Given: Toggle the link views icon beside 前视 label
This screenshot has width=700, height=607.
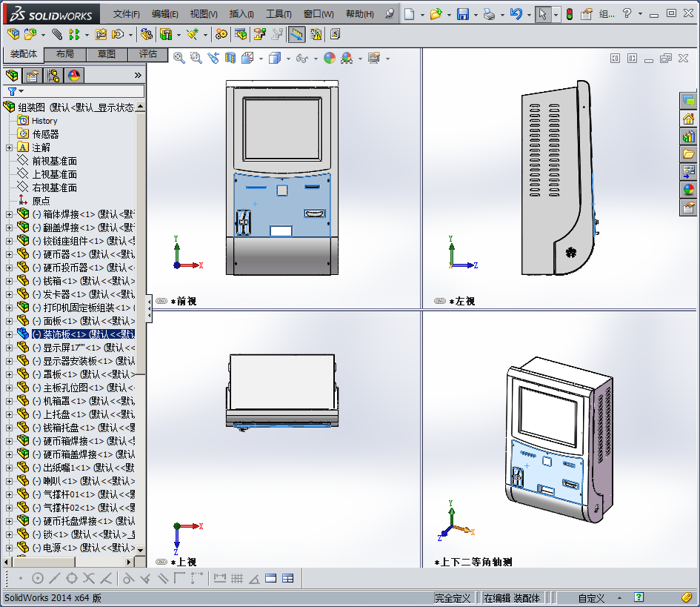Looking at the screenshot, I should coord(161,301).
